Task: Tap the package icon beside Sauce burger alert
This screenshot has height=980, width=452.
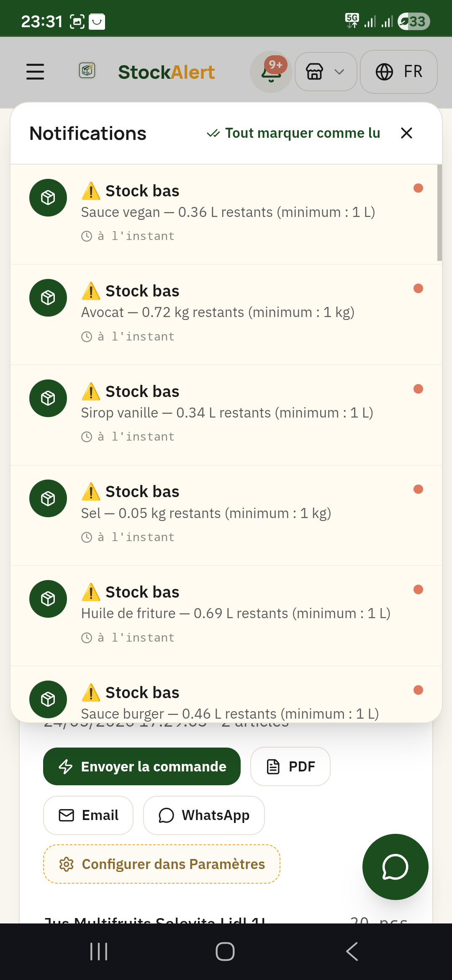Action: coord(48,699)
